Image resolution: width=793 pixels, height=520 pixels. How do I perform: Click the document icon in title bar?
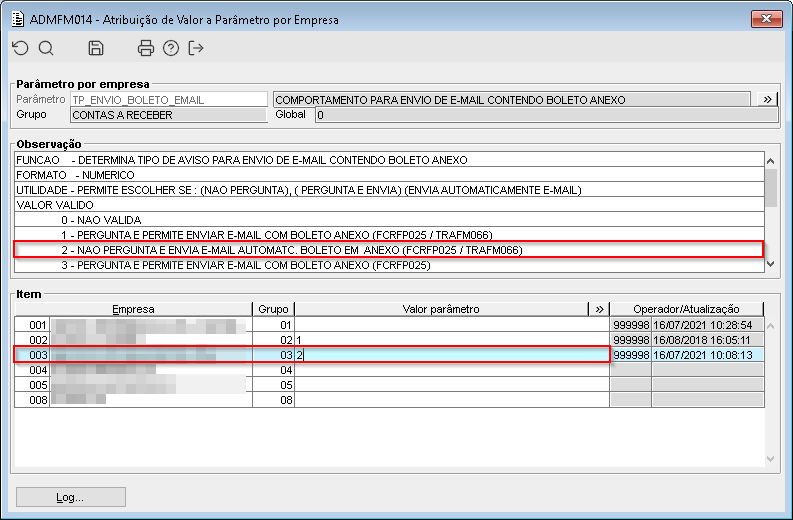coord(18,19)
